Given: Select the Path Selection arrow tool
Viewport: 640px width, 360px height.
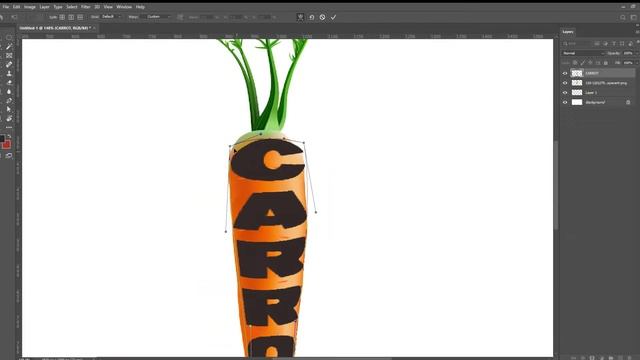Looking at the screenshot, I should [9, 109].
